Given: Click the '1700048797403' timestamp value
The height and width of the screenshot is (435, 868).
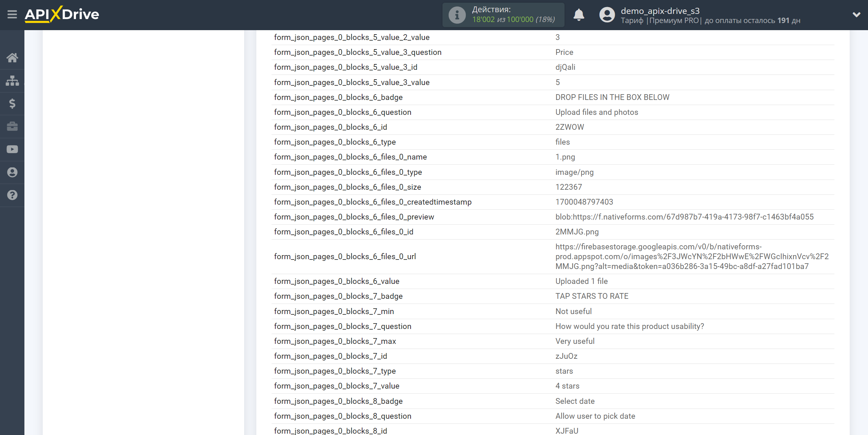Looking at the screenshot, I should click(x=584, y=202).
